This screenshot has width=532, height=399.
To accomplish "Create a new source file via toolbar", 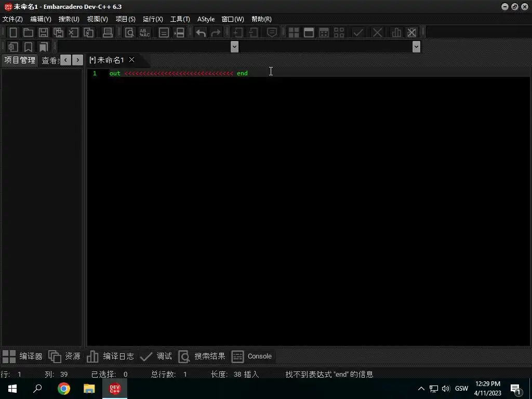I will point(13,33).
